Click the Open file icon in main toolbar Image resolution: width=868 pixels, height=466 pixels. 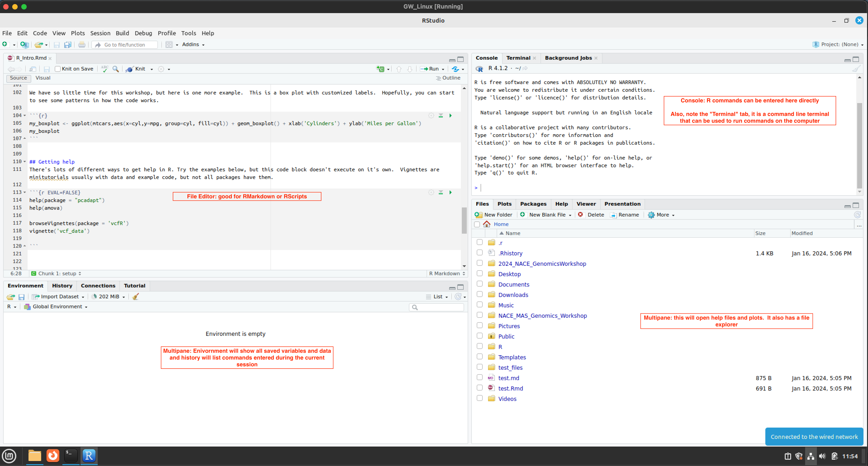(x=39, y=45)
